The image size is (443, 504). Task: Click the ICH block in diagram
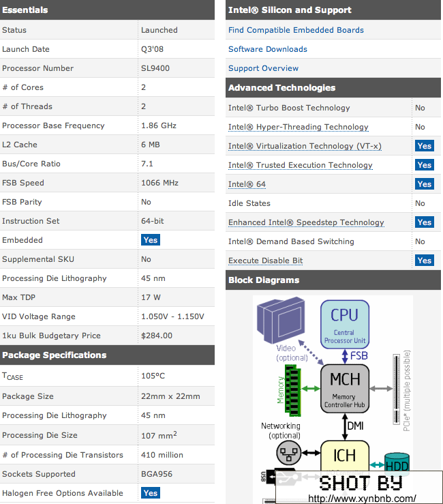click(x=345, y=456)
